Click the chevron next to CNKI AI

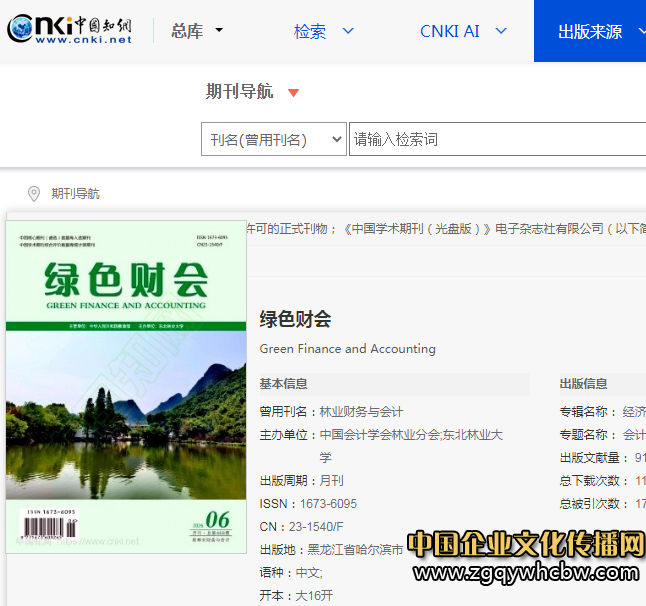pyautogui.click(x=501, y=31)
